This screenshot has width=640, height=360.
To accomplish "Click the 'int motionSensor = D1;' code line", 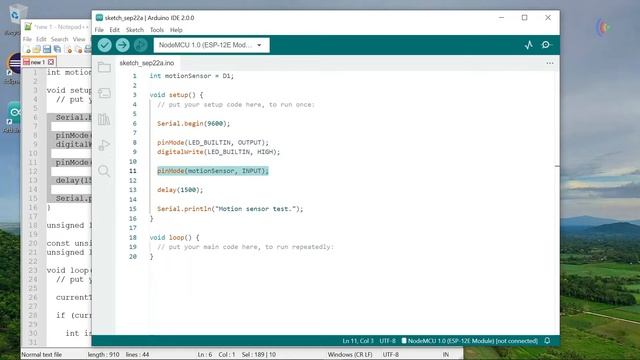I will pos(191,76).
